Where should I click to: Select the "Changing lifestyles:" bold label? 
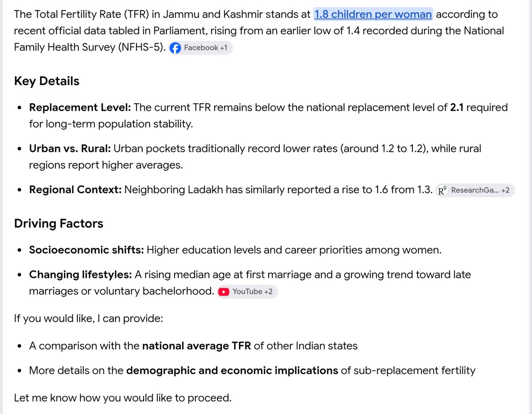81,275
